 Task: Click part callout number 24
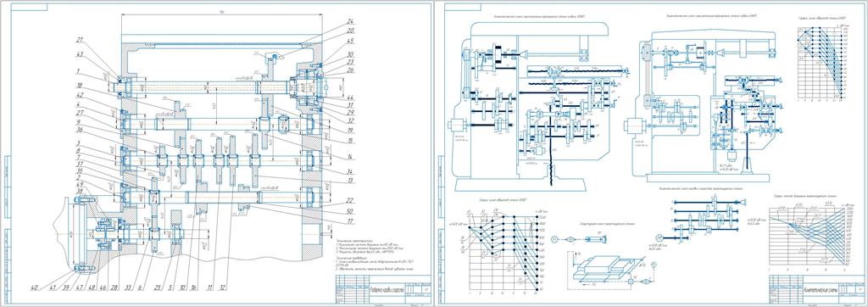350,21
